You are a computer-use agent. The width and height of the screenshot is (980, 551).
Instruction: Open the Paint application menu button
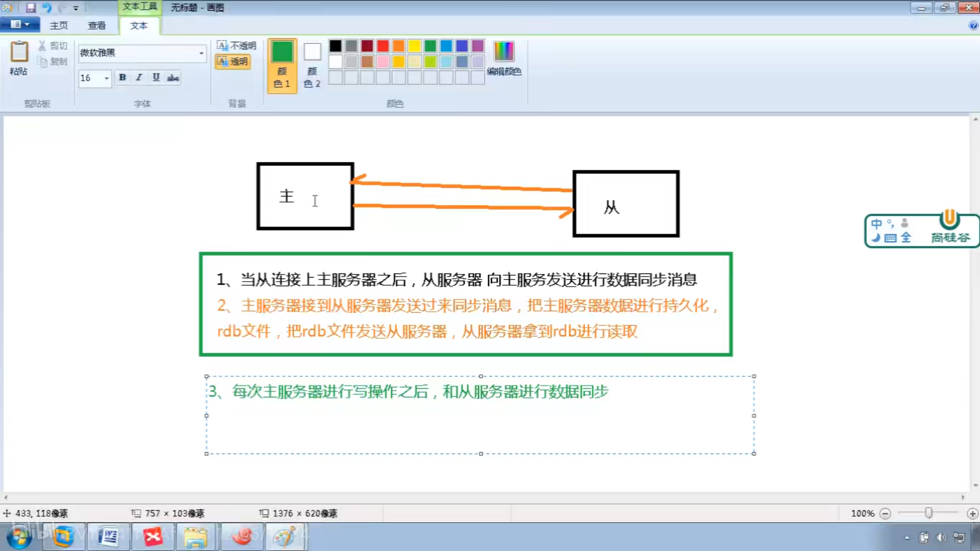pyautogui.click(x=19, y=24)
